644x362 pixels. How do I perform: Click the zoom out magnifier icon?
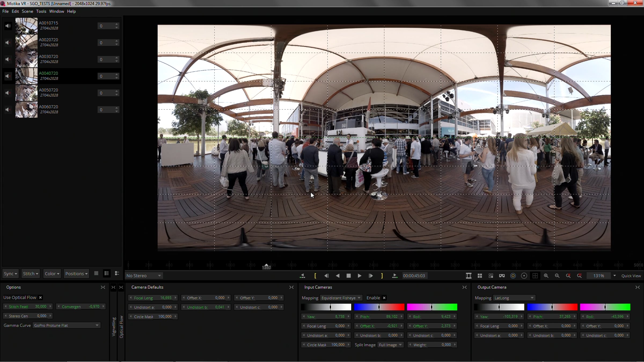tap(557, 276)
